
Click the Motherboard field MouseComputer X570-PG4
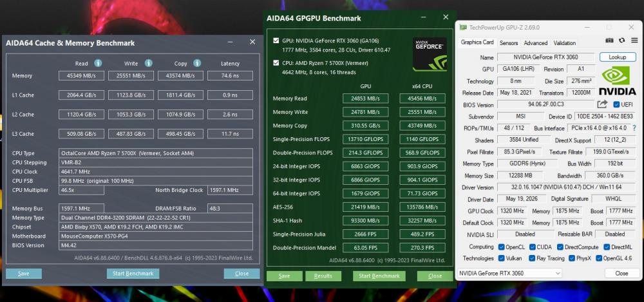point(156,236)
